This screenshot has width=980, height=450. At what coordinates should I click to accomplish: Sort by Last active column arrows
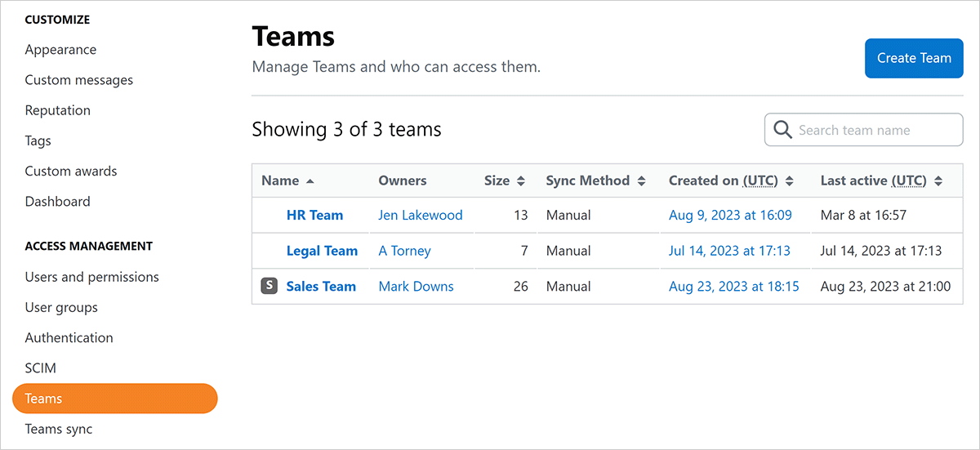[938, 181]
